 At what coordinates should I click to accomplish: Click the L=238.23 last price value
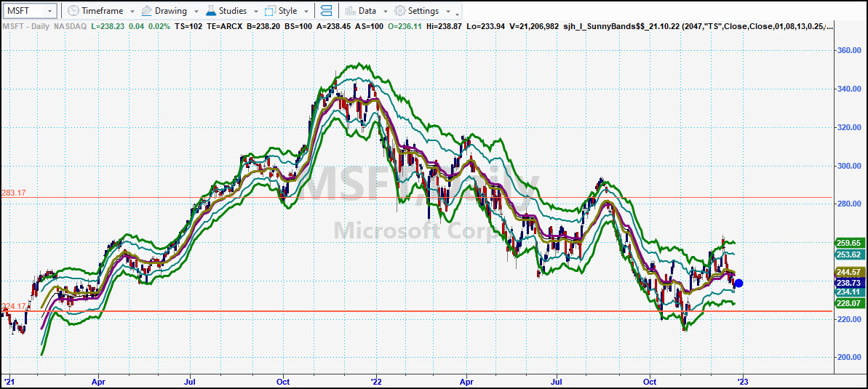pyautogui.click(x=108, y=26)
